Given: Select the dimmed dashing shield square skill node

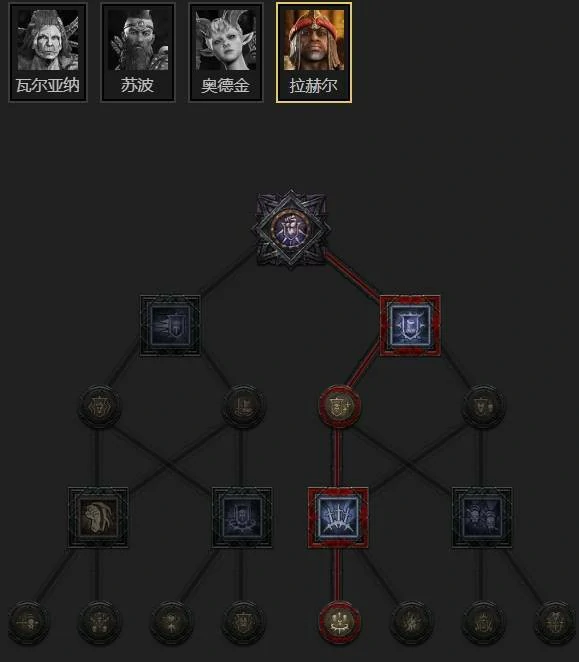Looking at the screenshot, I should point(170,326).
